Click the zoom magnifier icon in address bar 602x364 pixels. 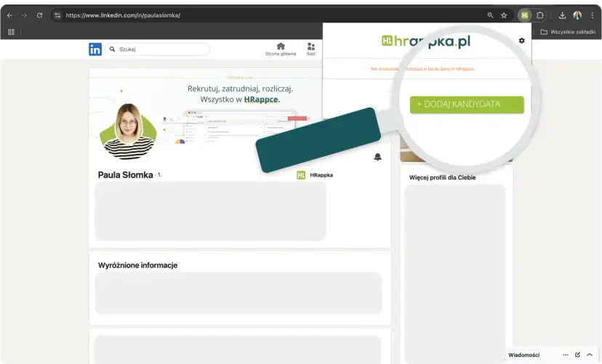pos(490,15)
